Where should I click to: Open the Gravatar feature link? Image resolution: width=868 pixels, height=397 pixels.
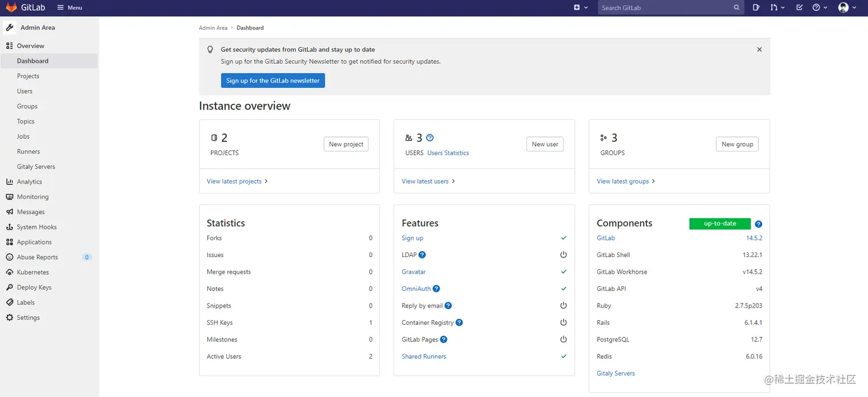413,272
